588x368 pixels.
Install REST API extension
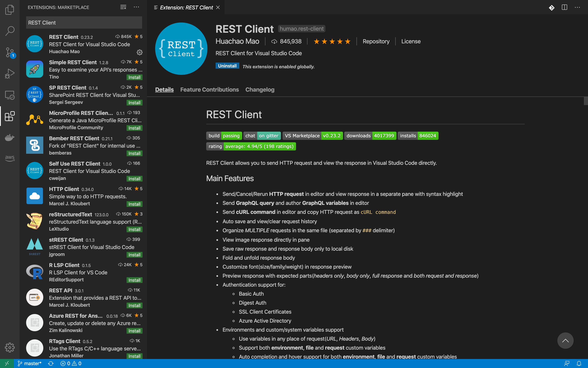coord(134,305)
